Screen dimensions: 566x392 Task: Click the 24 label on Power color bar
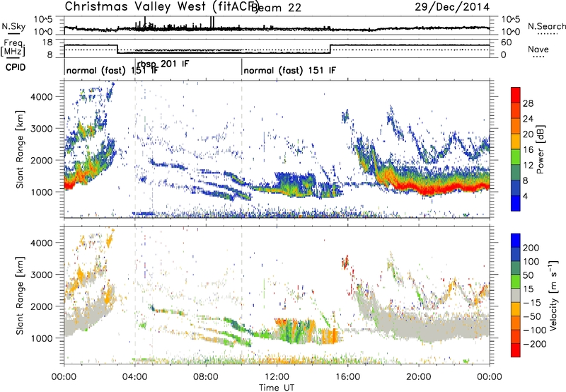tap(528, 119)
